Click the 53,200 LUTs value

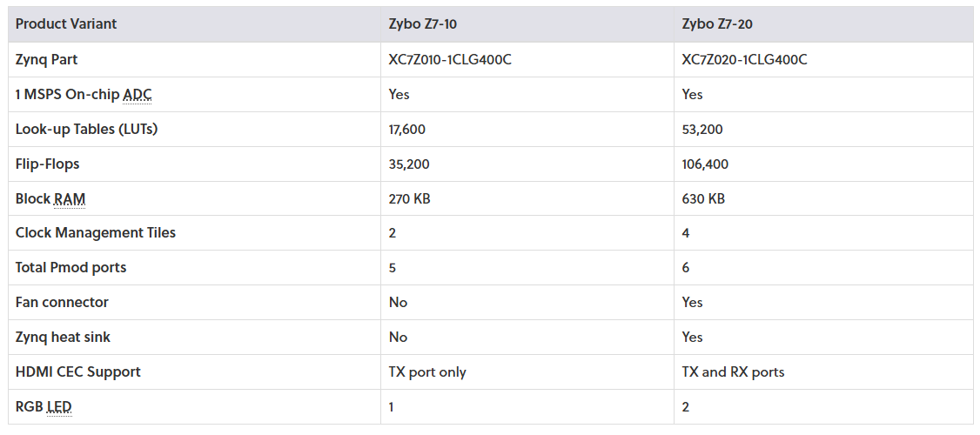702,129
